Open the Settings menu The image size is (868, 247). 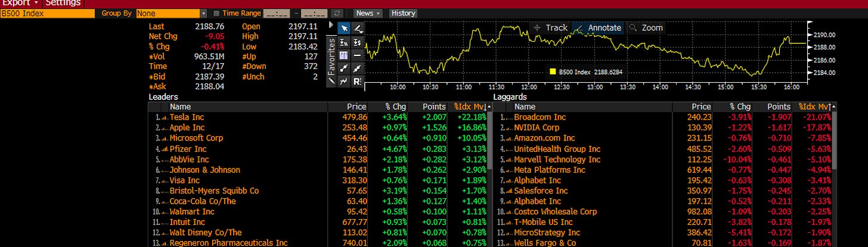tap(63, 3)
